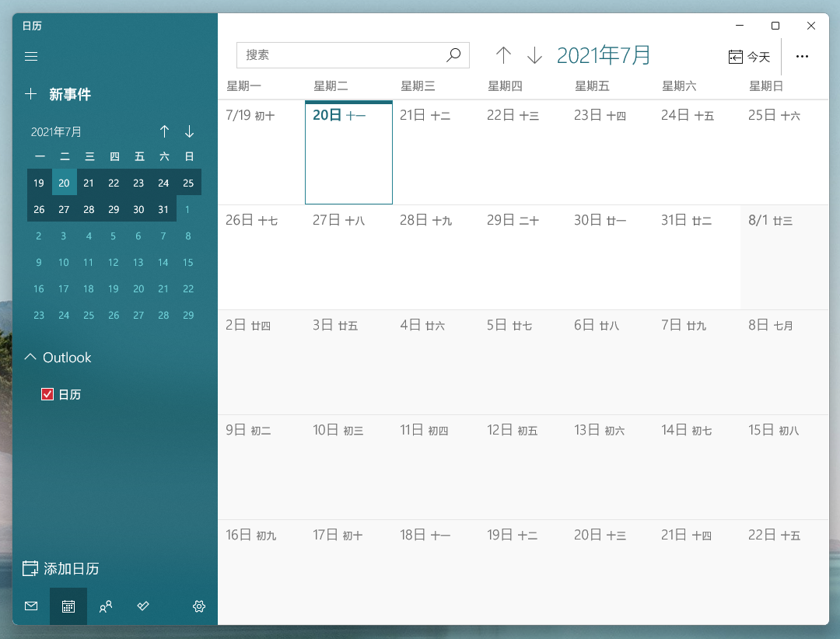Toggle the 日历 calendar checkbox under Outlook
840x639 pixels.
pyautogui.click(x=47, y=394)
